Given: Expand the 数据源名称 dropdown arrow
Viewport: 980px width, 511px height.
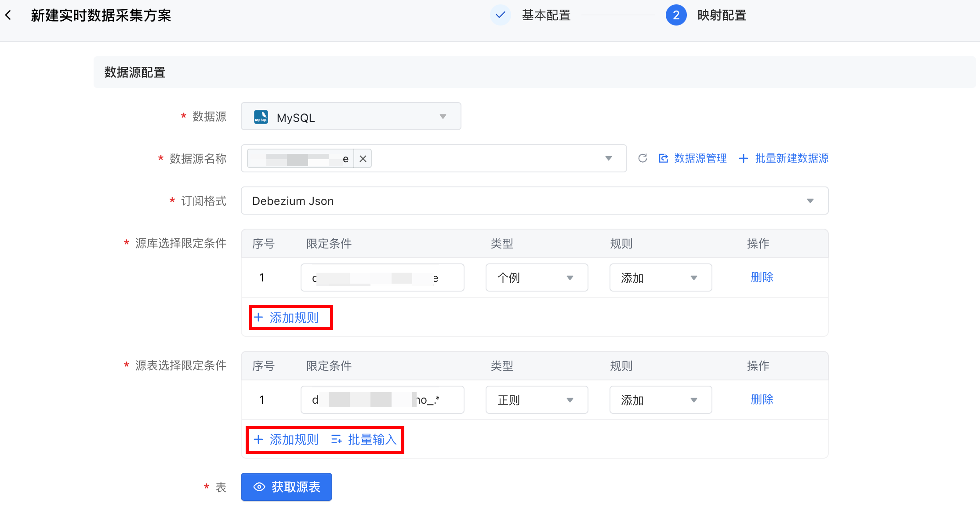Looking at the screenshot, I should 609,158.
